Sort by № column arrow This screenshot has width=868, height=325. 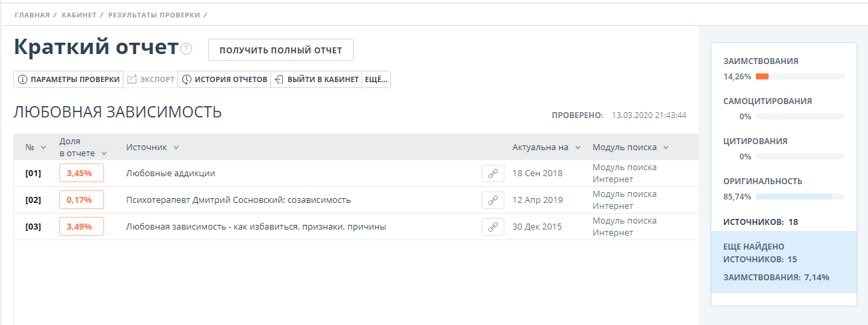[x=43, y=147]
